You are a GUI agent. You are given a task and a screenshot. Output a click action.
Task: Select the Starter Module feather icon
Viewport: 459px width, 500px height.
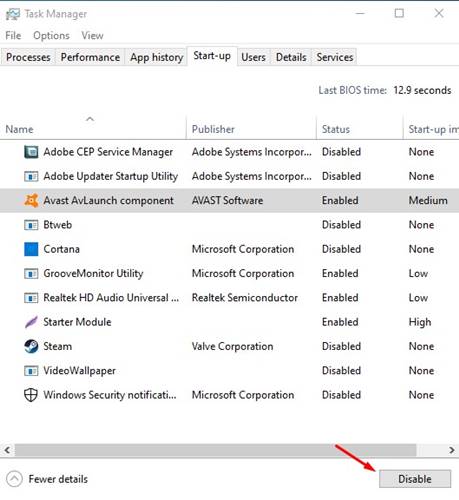(x=31, y=322)
